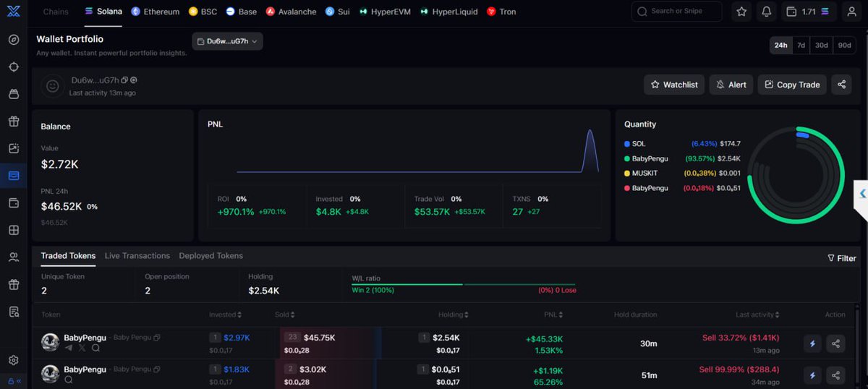Open the Deployed Tokens tab
The image size is (868, 389).
click(211, 256)
